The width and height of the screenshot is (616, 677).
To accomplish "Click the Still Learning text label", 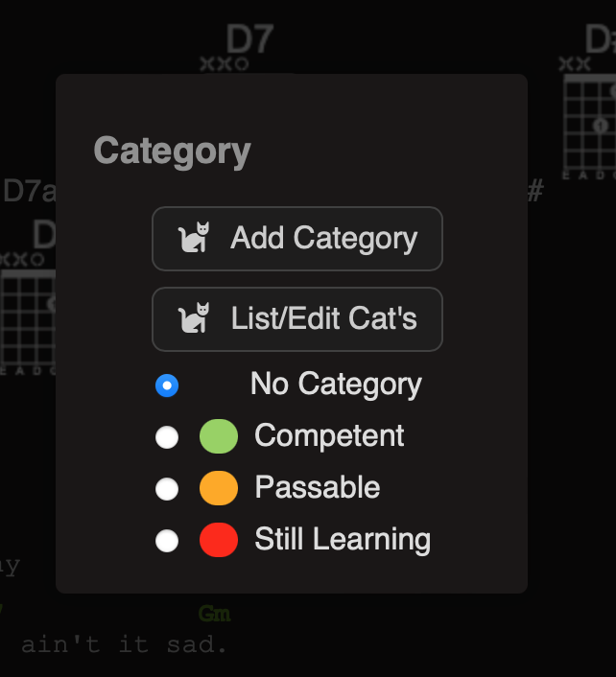I will (x=342, y=540).
